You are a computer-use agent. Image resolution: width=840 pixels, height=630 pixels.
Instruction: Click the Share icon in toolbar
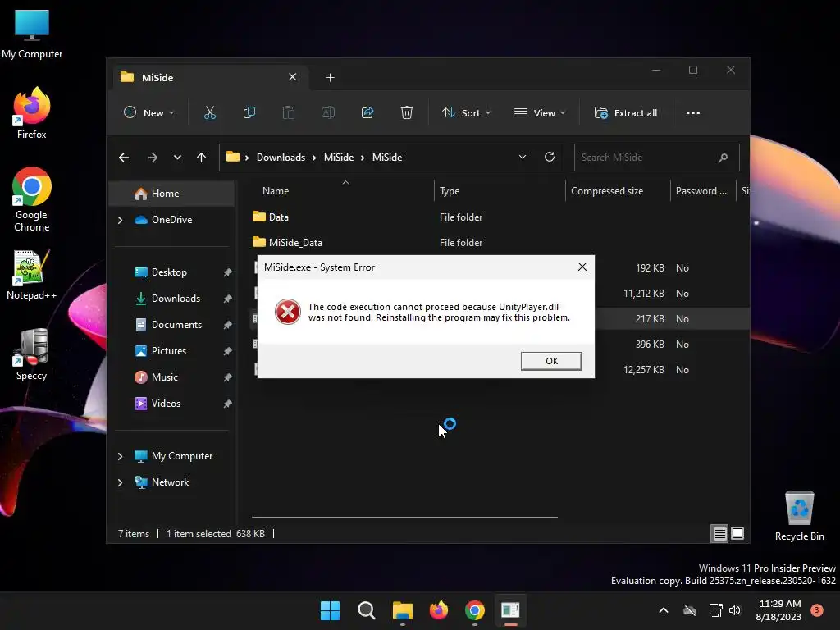tap(367, 112)
